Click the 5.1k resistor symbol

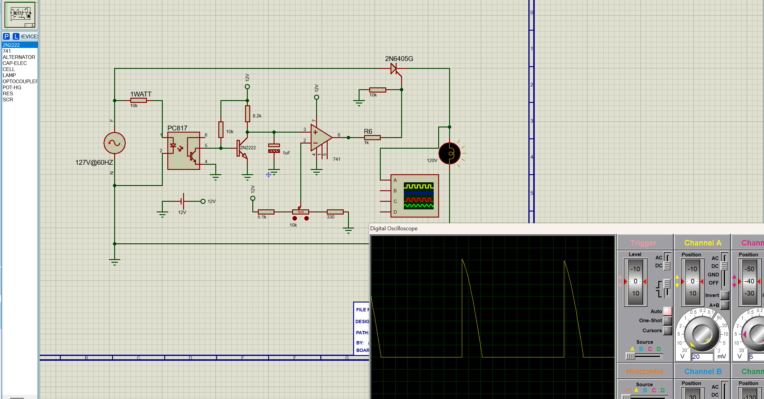[x=266, y=212]
